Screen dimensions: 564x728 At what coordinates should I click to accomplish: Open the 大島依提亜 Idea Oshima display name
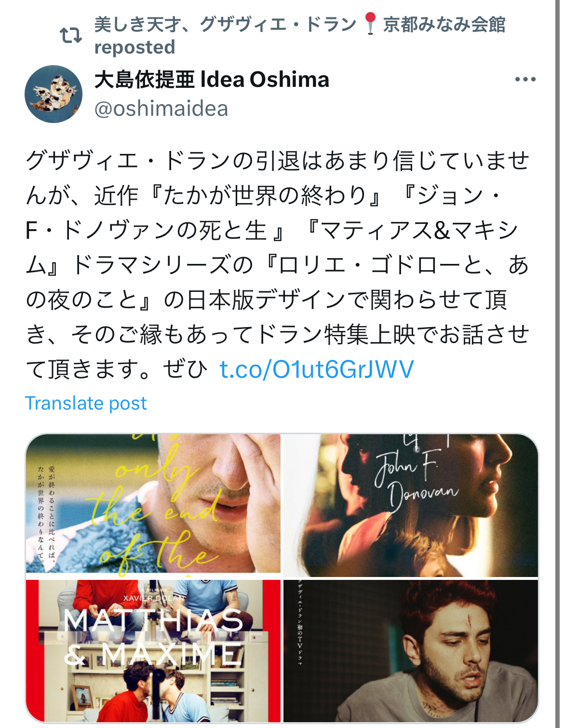coord(212,80)
